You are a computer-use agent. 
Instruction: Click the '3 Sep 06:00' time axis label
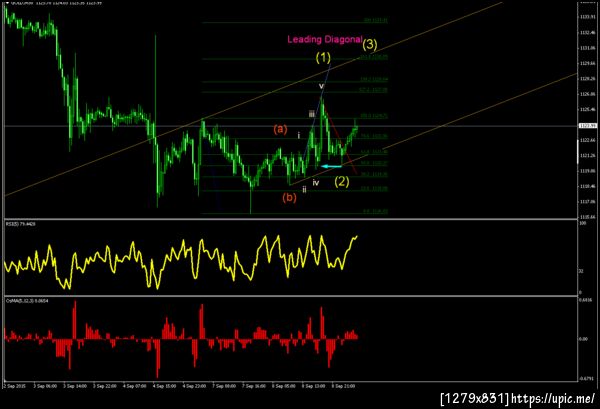[45, 386]
